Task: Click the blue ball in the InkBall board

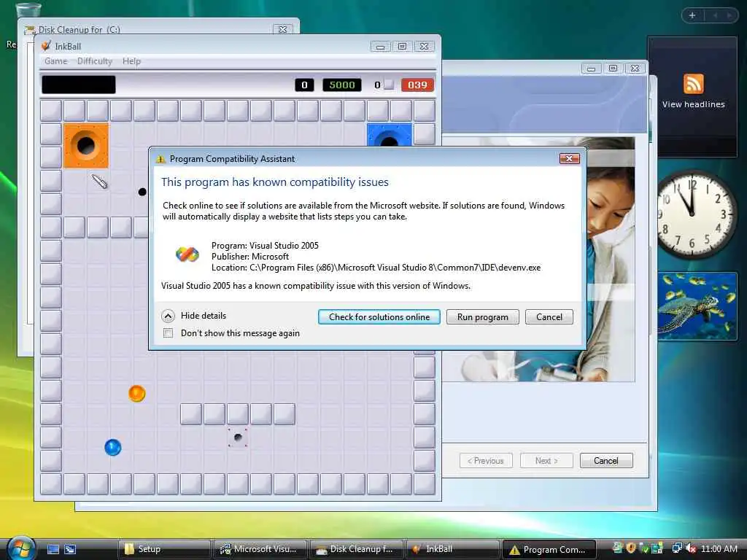Action: (x=113, y=447)
